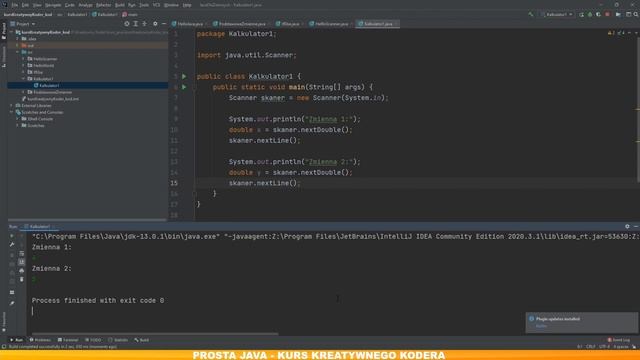Open Run panel settings gear
640x360 pixels.
pyautogui.click(x=627, y=226)
